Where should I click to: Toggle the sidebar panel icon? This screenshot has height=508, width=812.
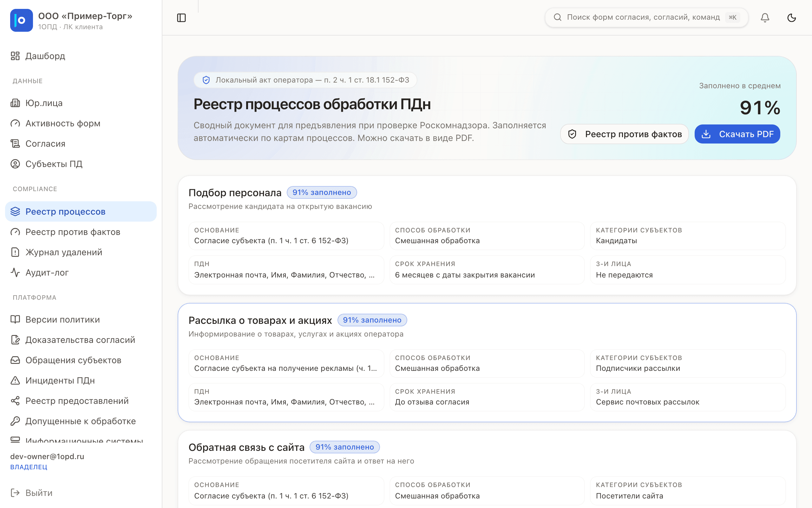[x=181, y=18]
